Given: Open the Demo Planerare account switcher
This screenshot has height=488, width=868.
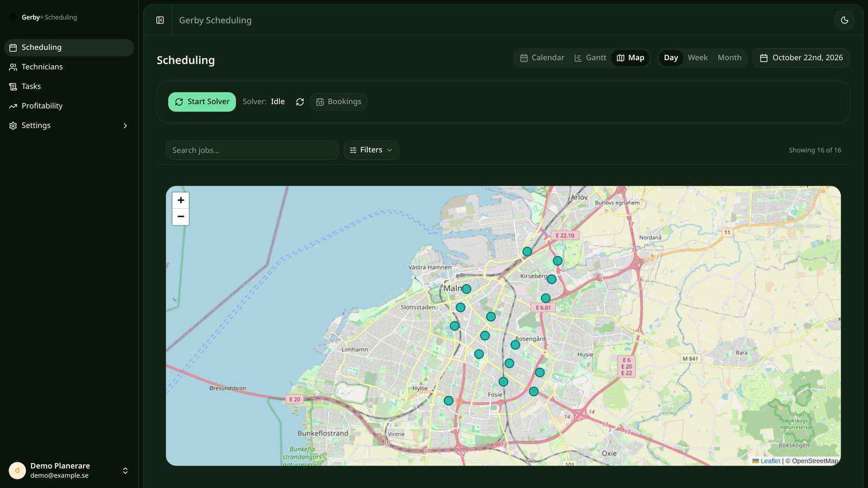Looking at the screenshot, I should (x=69, y=471).
